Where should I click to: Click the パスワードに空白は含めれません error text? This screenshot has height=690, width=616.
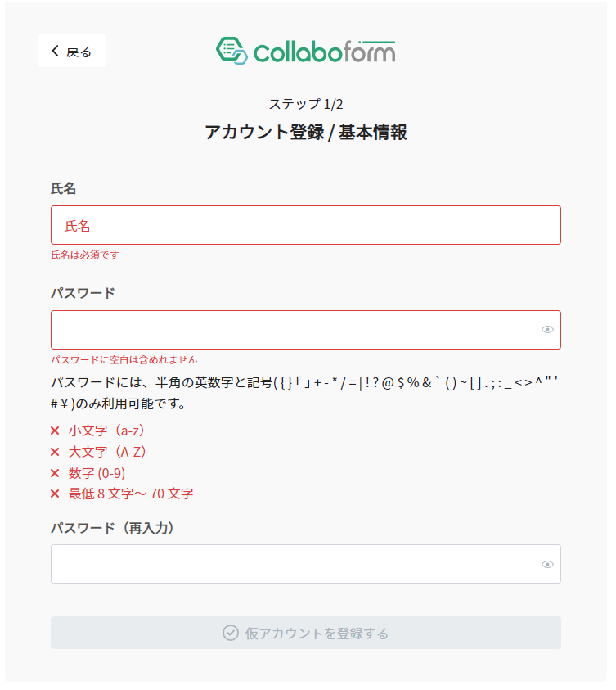pyautogui.click(x=124, y=359)
